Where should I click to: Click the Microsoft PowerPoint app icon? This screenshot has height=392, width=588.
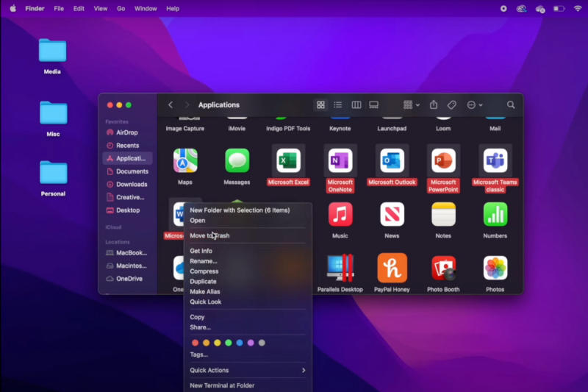pyautogui.click(x=443, y=160)
